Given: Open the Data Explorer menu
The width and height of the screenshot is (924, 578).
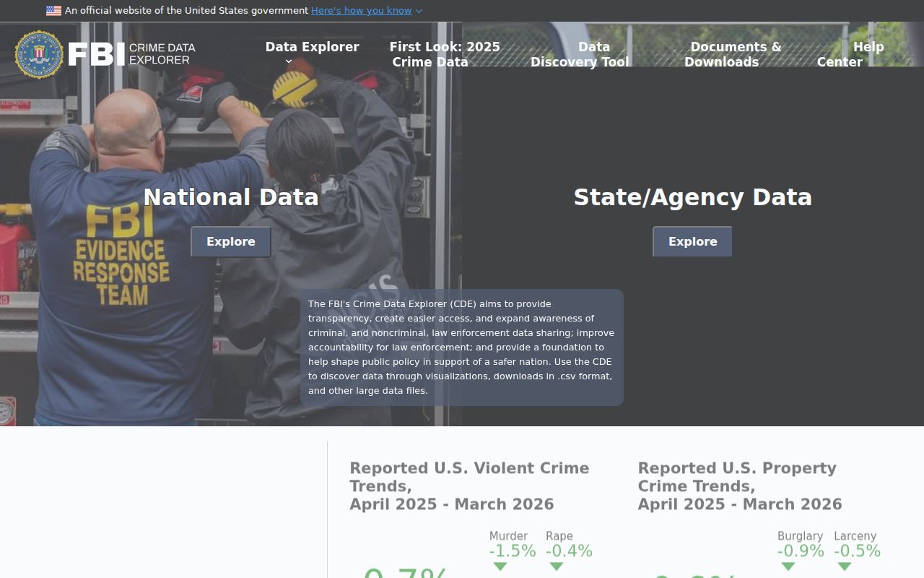Looking at the screenshot, I should (312, 47).
